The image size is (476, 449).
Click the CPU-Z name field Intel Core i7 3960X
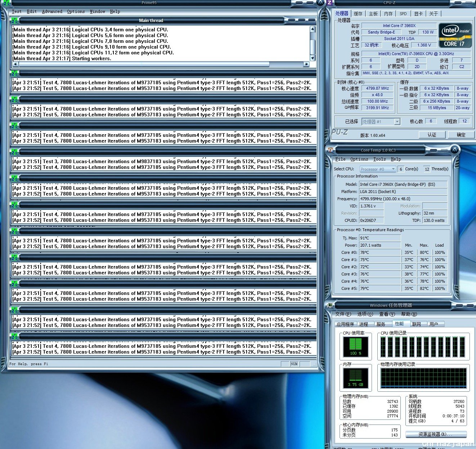click(399, 26)
